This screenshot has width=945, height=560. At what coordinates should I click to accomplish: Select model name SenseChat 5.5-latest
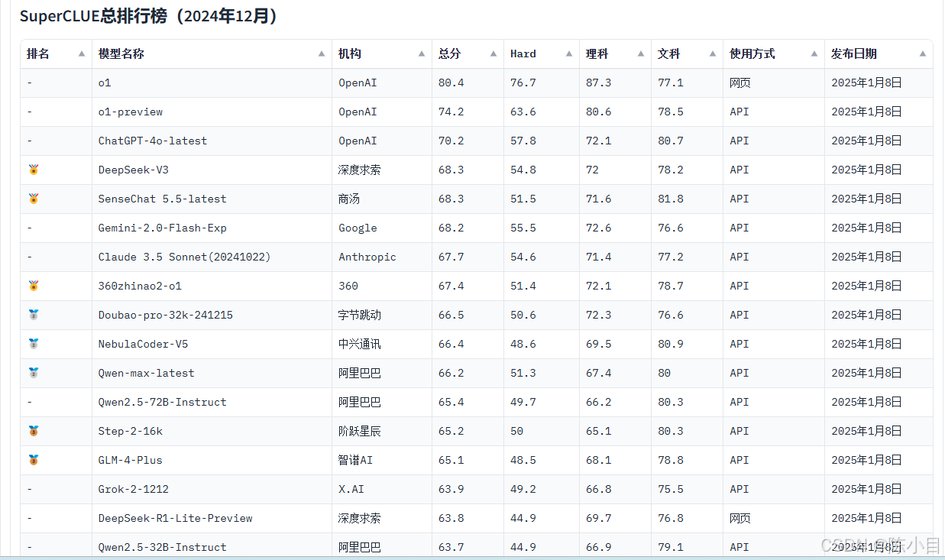[x=163, y=199]
